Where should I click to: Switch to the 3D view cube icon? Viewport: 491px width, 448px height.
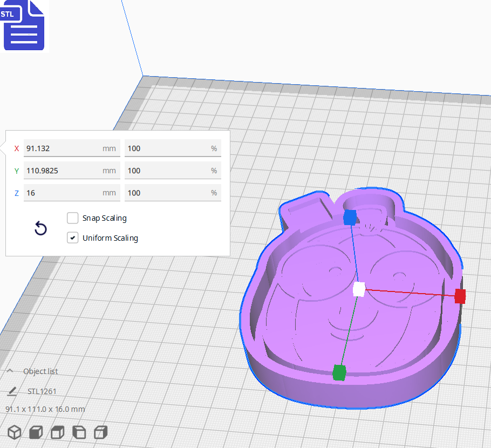click(15, 432)
